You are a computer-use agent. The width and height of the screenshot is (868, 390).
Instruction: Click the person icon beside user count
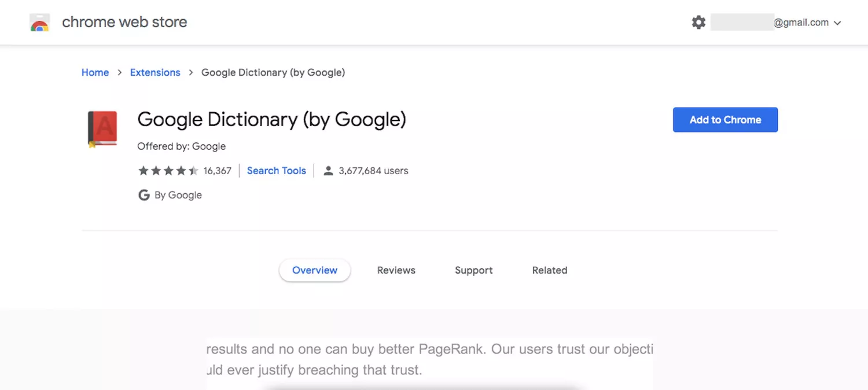[328, 171]
